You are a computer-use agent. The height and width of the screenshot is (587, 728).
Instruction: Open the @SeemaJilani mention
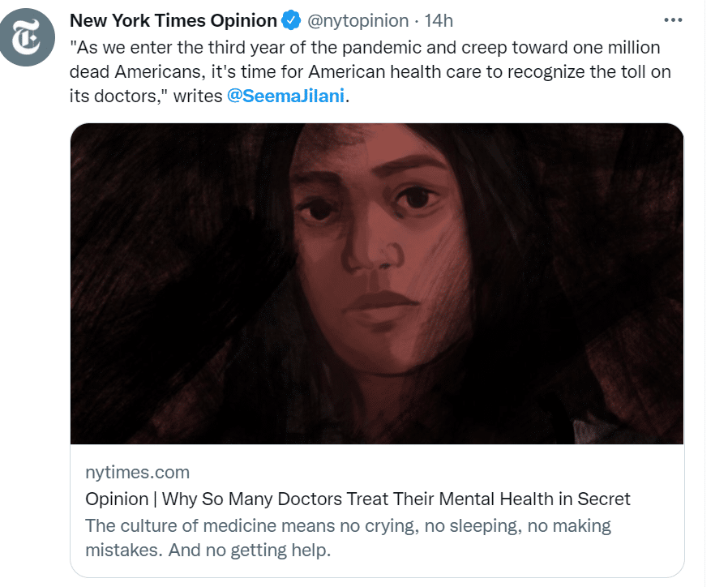[286, 96]
